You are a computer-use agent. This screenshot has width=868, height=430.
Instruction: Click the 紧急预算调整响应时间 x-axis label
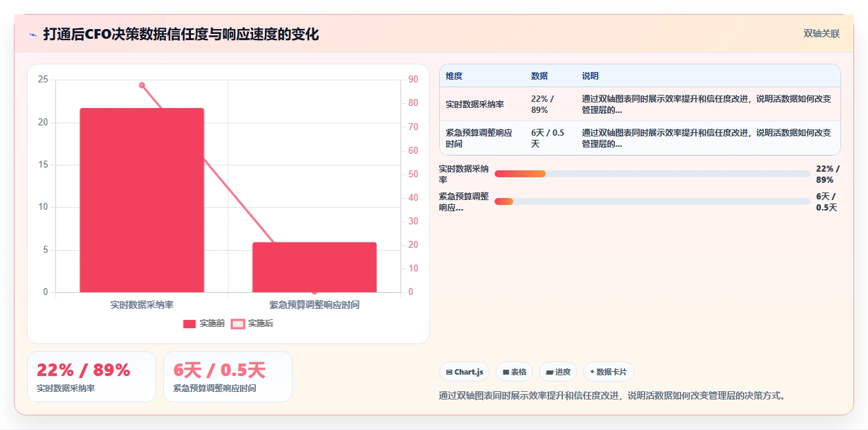[315, 305]
